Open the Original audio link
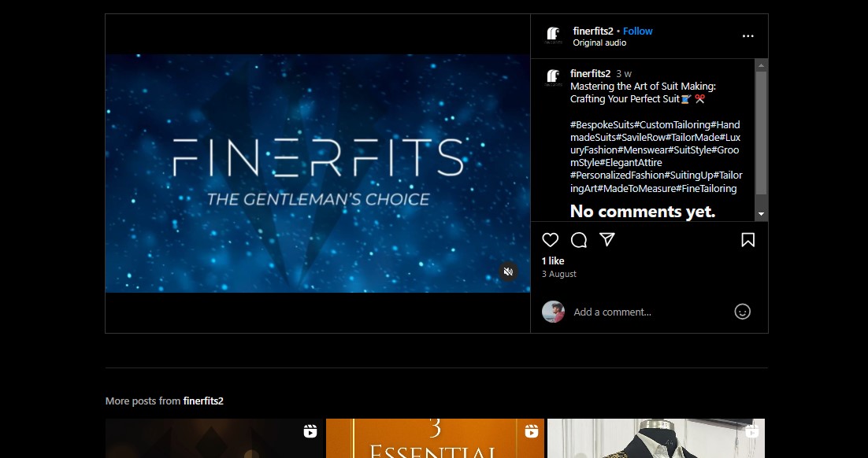868x458 pixels. pos(599,43)
